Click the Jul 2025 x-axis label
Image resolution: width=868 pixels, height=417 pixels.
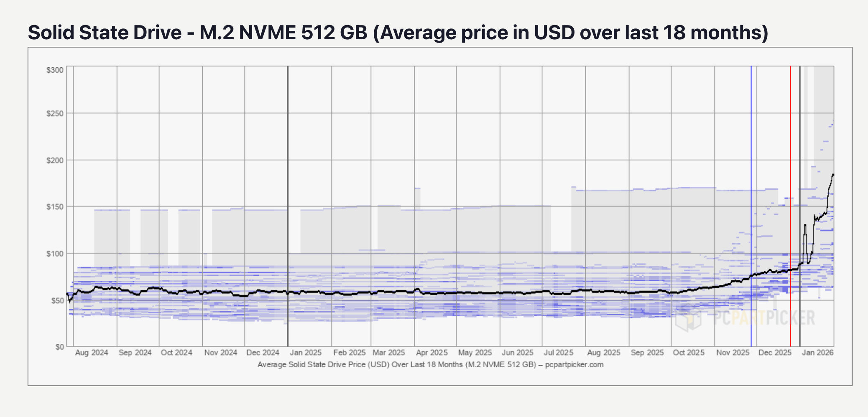point(558,353)
